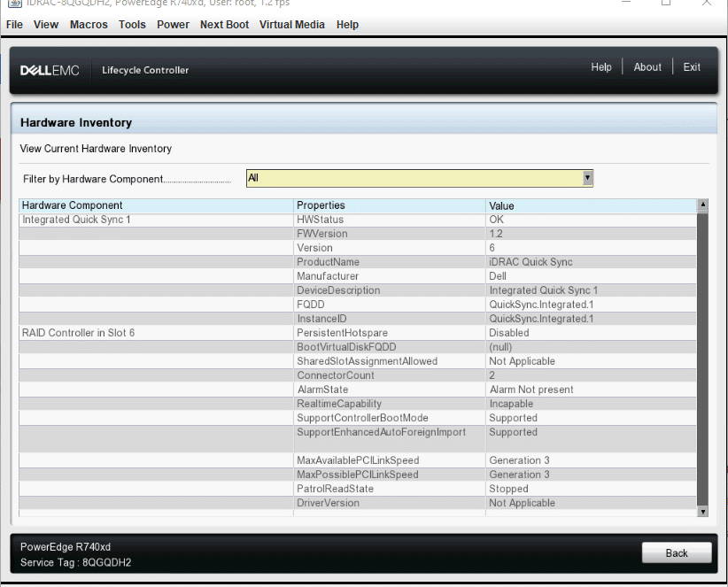The image size is (728, 587).
Task: Click the PowerEdge R740xd footer label
Action: pos(66,547)
